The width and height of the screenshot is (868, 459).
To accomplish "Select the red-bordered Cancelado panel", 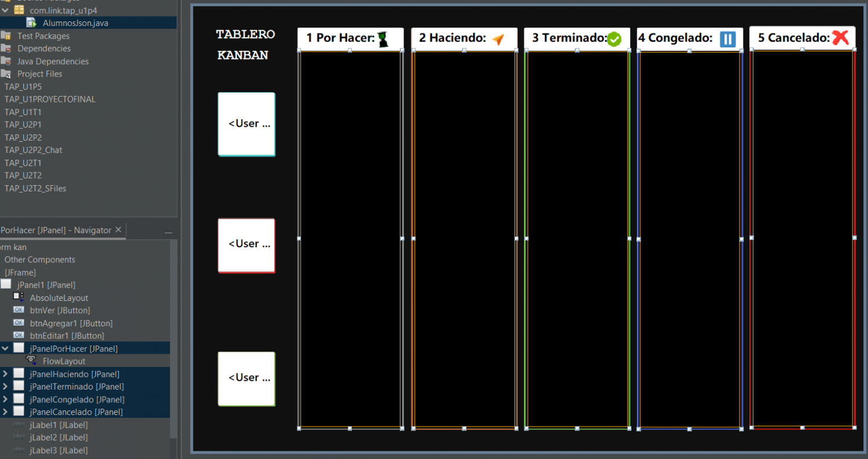I will tap(803, 238).
